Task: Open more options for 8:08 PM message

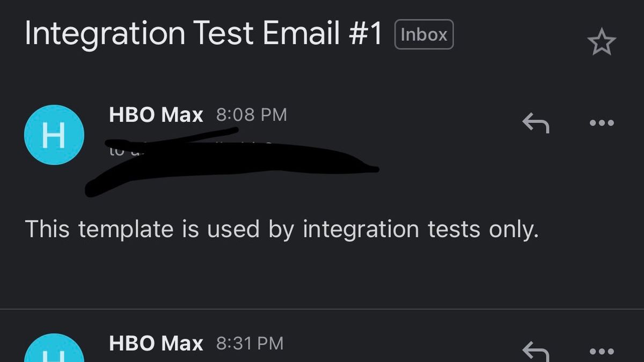Action: [601, 123]
